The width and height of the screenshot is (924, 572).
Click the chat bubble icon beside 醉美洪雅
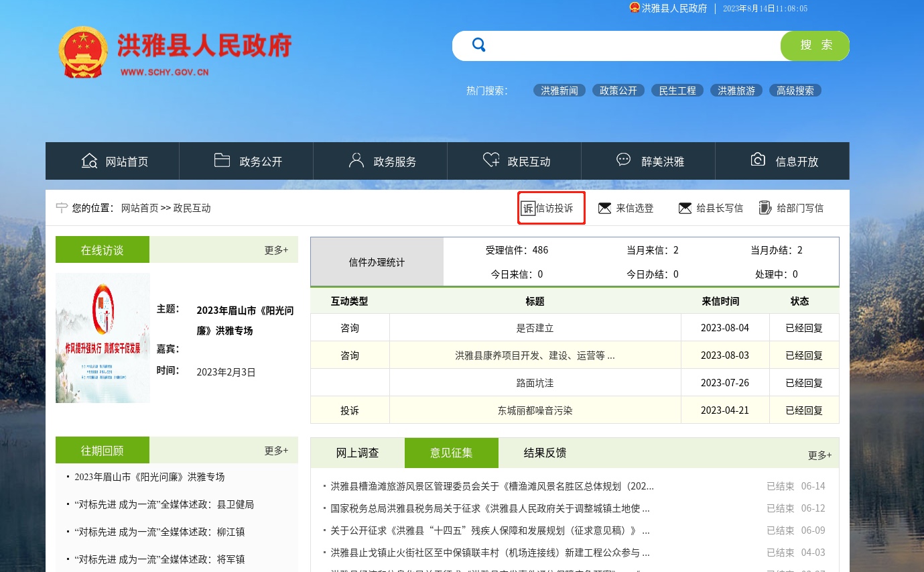[x=624, y=160]
